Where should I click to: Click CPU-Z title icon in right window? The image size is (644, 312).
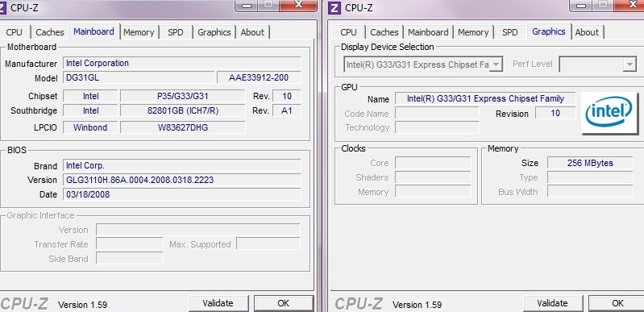click(x=334, y=7)
